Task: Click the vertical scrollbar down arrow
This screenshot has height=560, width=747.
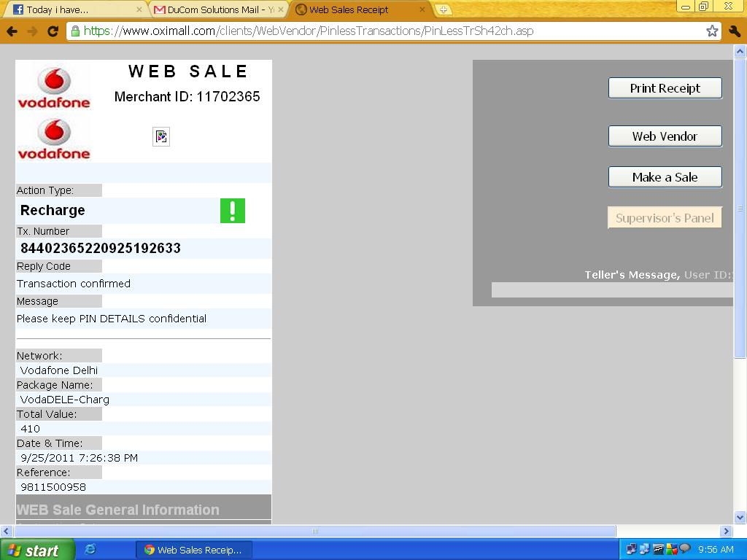Action: [740, 517]
